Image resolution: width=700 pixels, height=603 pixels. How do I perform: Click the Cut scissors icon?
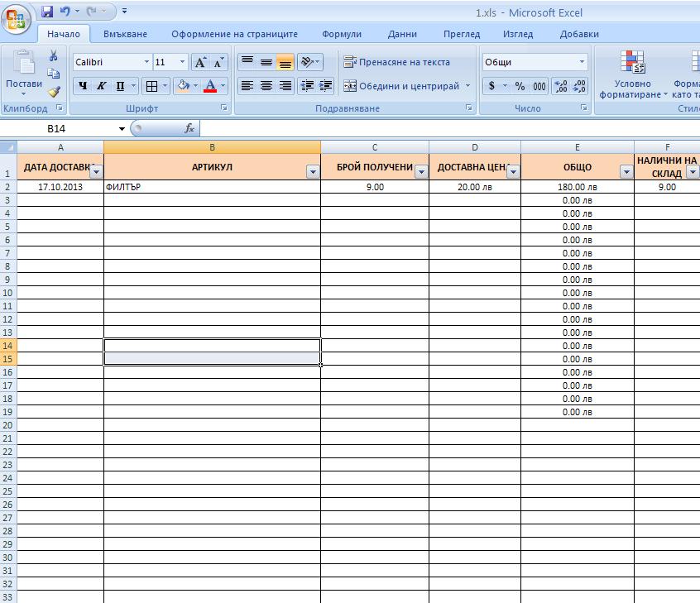(x=54, y=56)
